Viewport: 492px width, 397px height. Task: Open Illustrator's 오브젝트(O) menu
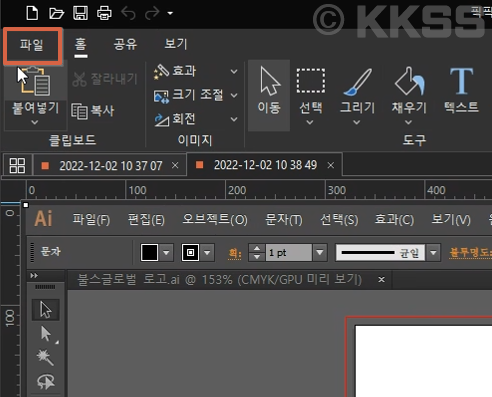215,220
